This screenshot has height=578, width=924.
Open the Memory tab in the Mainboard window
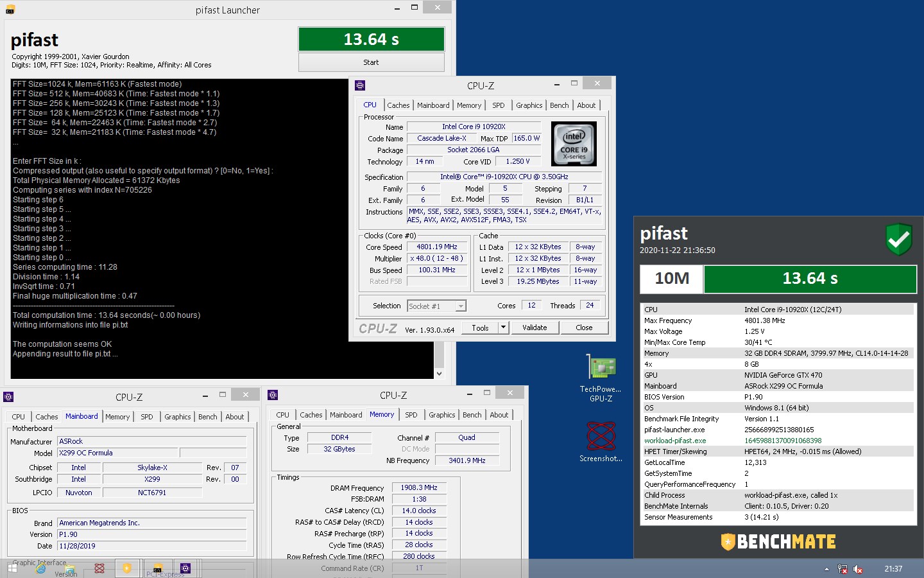coord(117,417)
